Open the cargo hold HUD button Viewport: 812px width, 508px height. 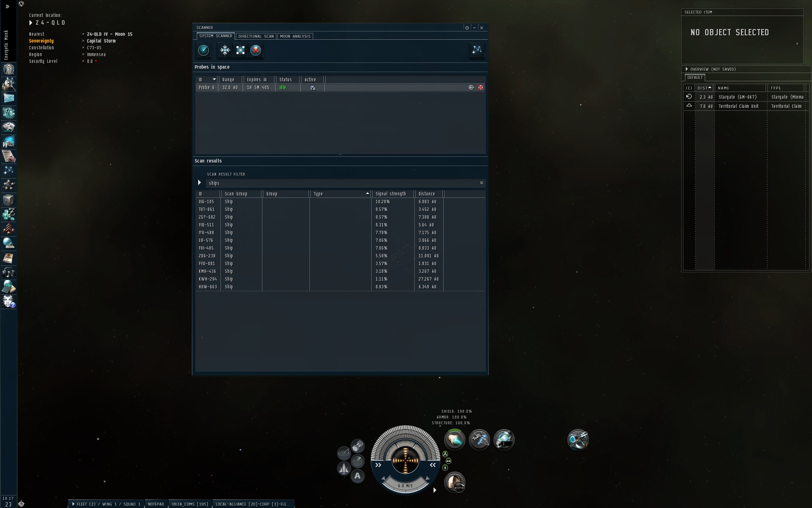(358, 446)
